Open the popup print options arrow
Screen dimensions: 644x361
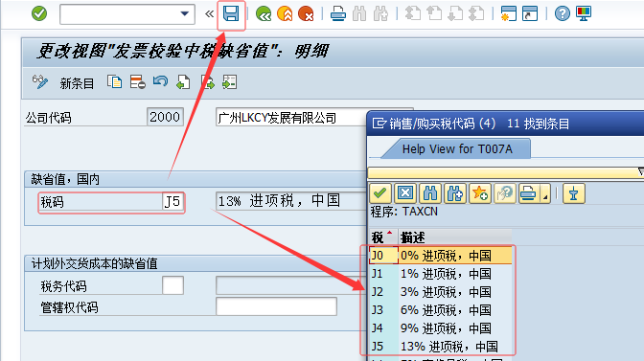coord(545,193)
